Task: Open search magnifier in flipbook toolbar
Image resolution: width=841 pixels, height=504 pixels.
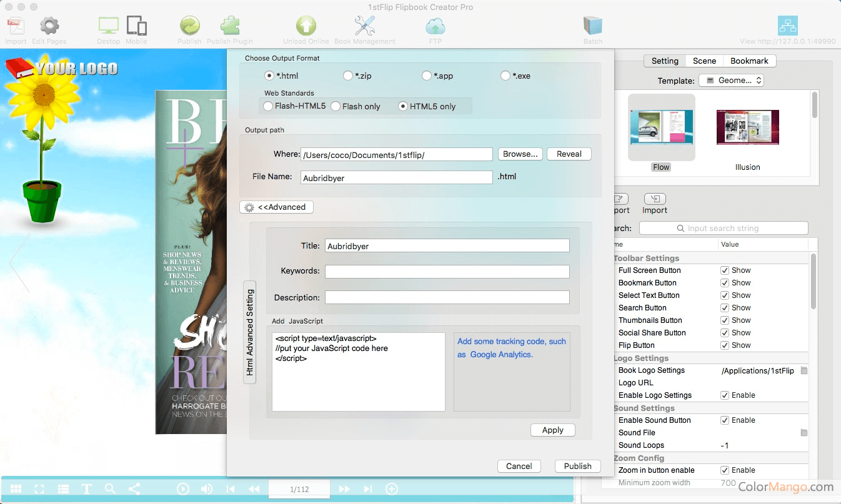Action: pos(111,489)
